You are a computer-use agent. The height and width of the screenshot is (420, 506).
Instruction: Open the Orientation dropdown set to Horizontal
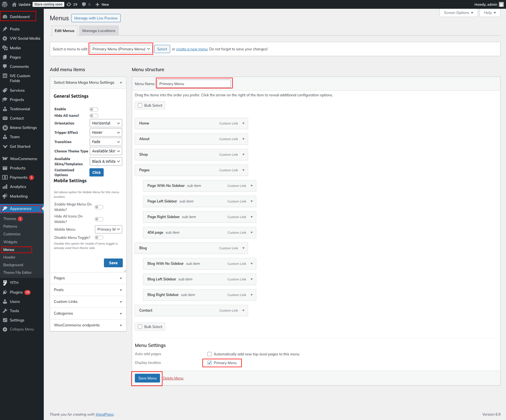tap(106, 123)
